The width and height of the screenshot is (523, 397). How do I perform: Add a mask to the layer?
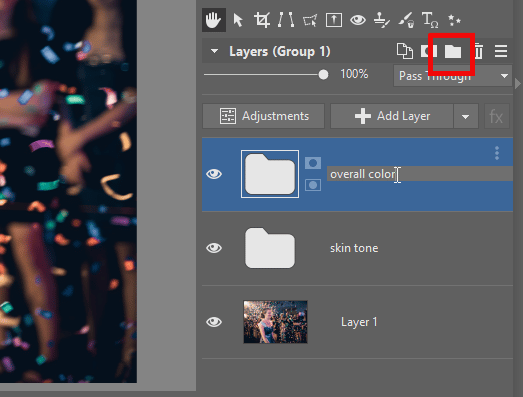(429, 51)
